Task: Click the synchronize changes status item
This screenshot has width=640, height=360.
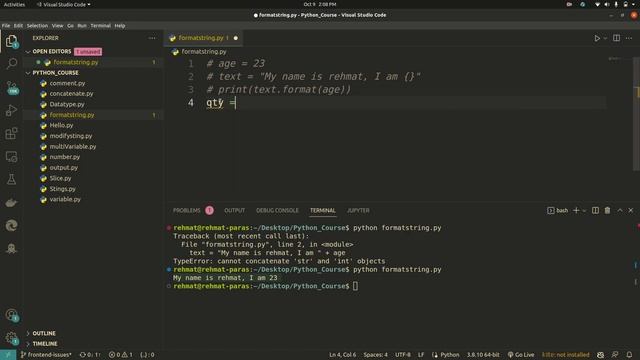Action: [x=90, y=355]
